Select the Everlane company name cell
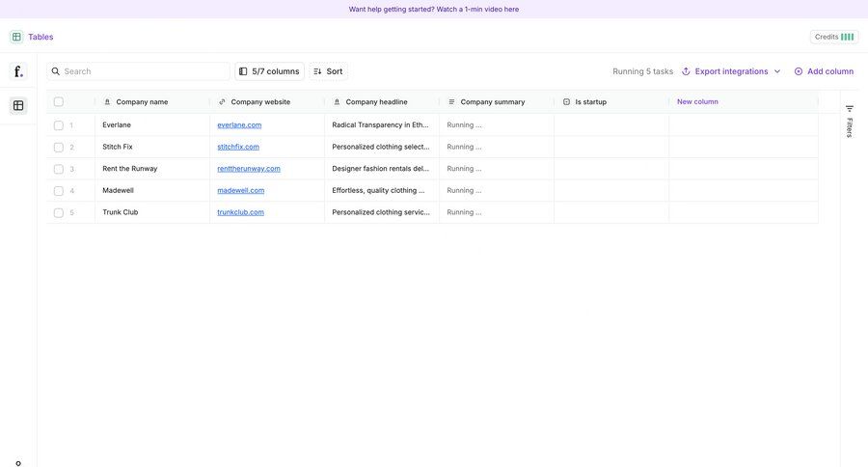 (152, 125)
